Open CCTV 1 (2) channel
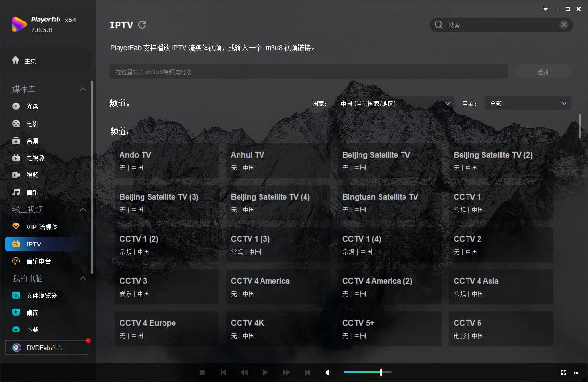 click(167, 245)
